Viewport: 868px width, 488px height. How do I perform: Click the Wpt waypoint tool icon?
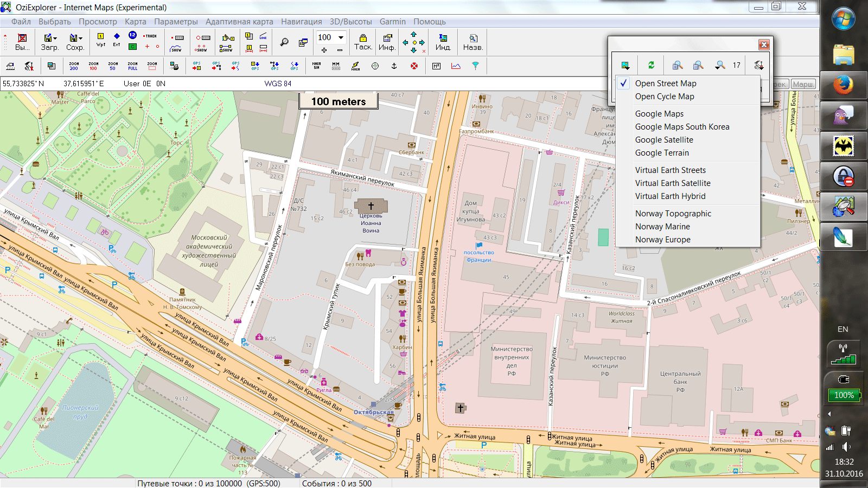(101, 40)
